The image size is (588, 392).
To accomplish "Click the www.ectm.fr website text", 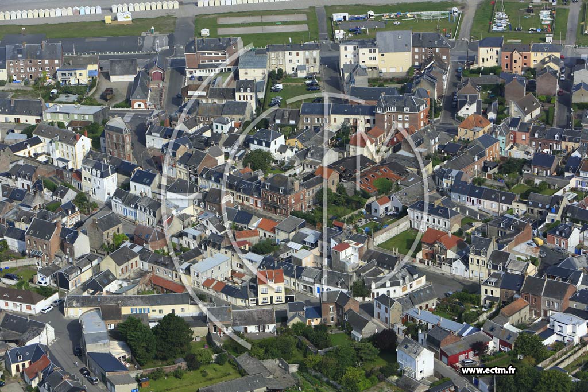I will click(488, 371).
